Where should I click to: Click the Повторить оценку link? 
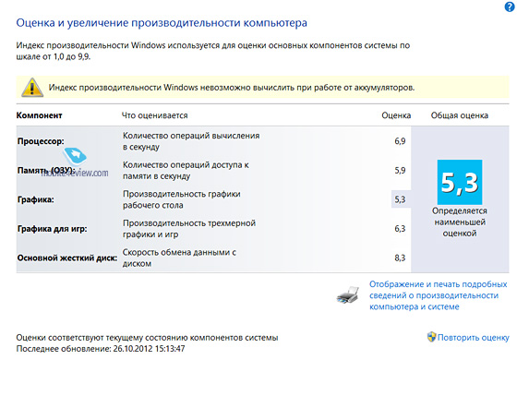pyautogui.click(x=473, y=338)
